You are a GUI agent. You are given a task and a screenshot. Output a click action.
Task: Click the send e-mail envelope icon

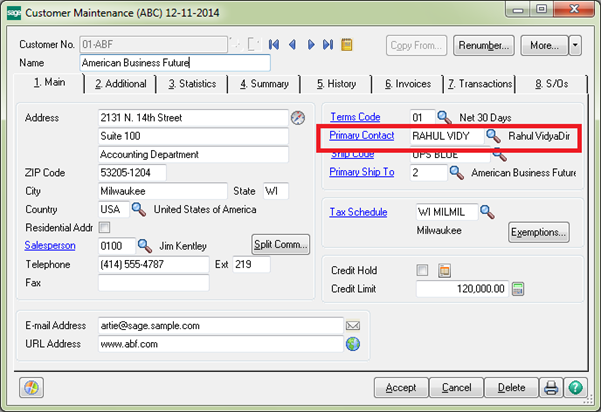coord(353,326)
